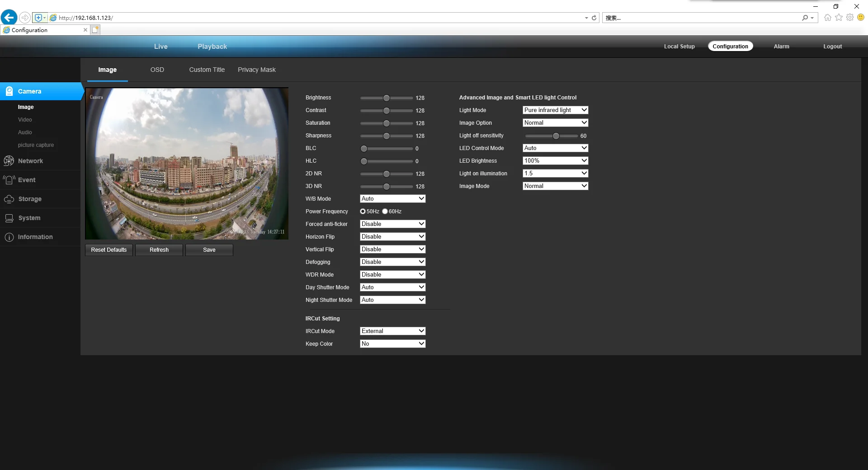Click the Brightness slider handle

click(x=386, y=98)
